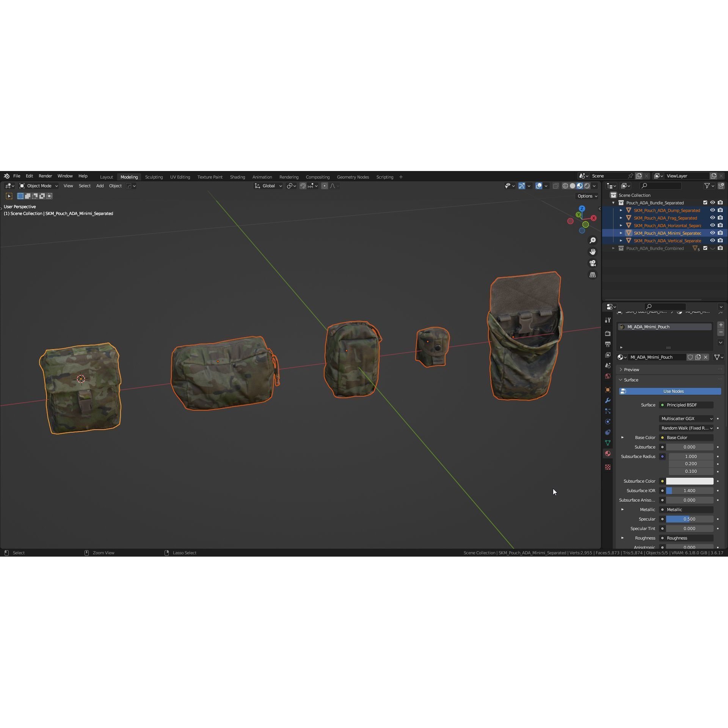Disable render visibility for SKM_Pouch_ADA_Dump_Separated

[720, 210]
